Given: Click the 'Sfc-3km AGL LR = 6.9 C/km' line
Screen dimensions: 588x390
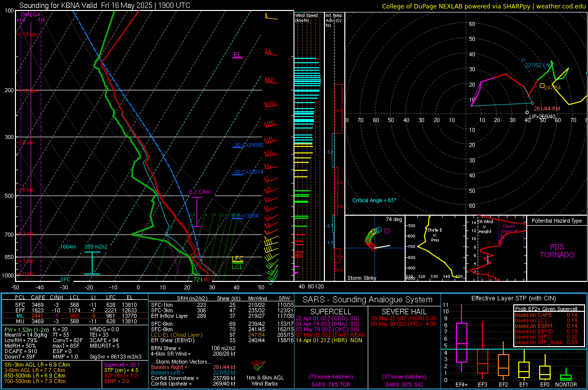Looking at the screenshot, I should pos(37,365).
